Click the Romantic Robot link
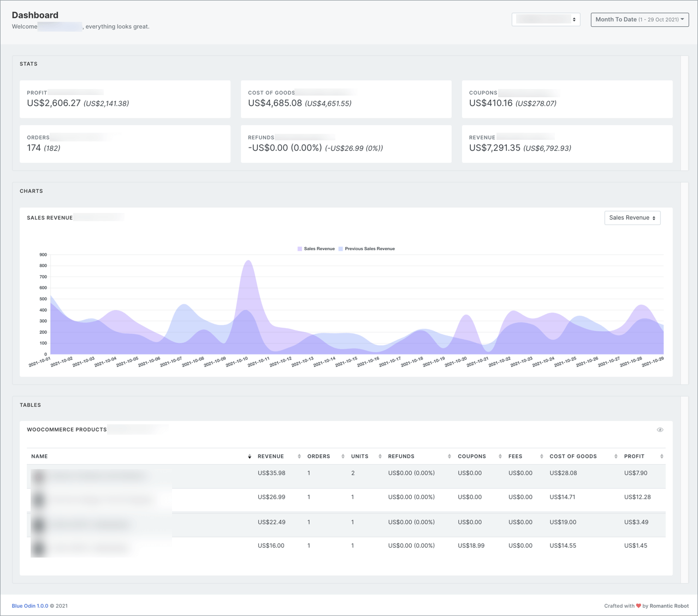The image size is (698, 616). click(669, 606)
